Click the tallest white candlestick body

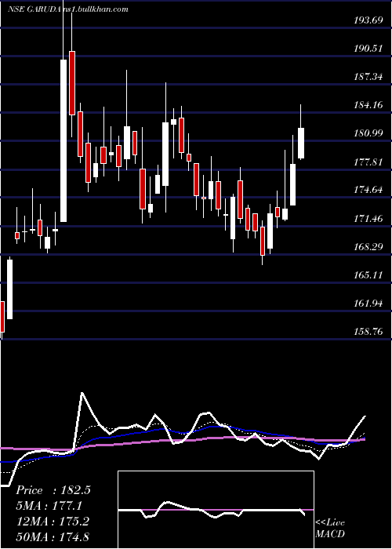(64, 140)
